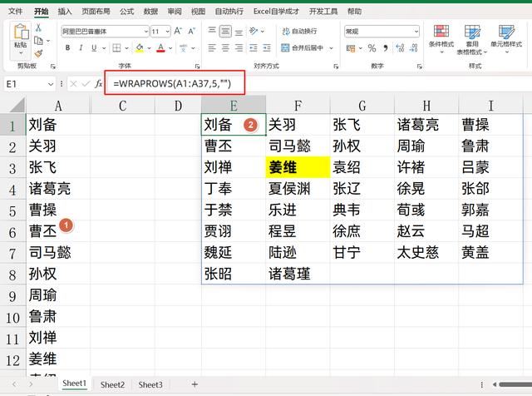Center text horizontally
This screenshot has height=396, width=532.
tap(225, 48)
